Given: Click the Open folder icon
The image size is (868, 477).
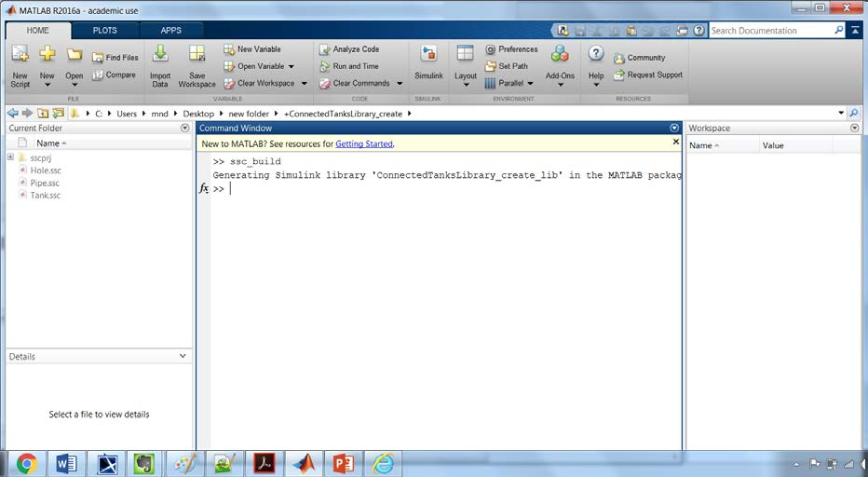Looking at the screenshot, I should point(75,54).
